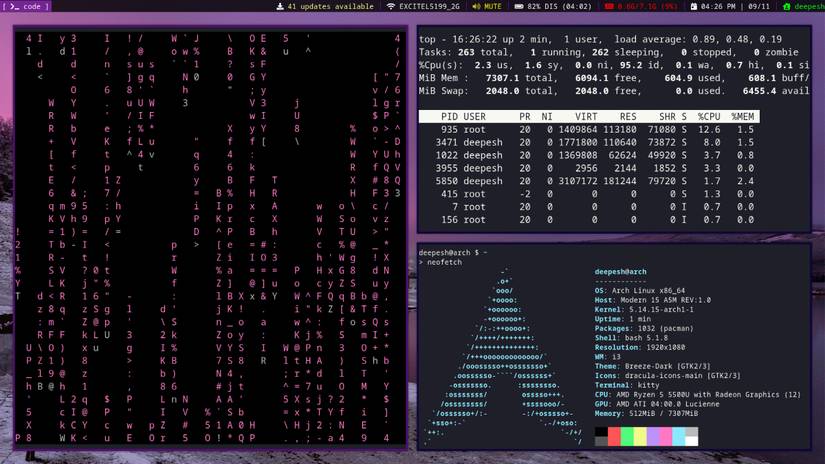The height and width of the screenshot is (464, 825).
Task: Click the speaker icon next to MUTE
Action: tap(476, 6)
